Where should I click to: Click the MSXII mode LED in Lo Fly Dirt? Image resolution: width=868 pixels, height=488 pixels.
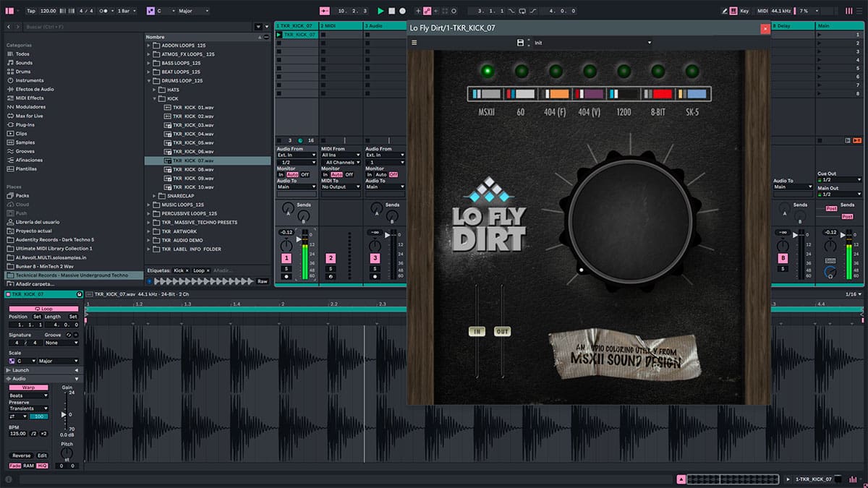[488, 71]
